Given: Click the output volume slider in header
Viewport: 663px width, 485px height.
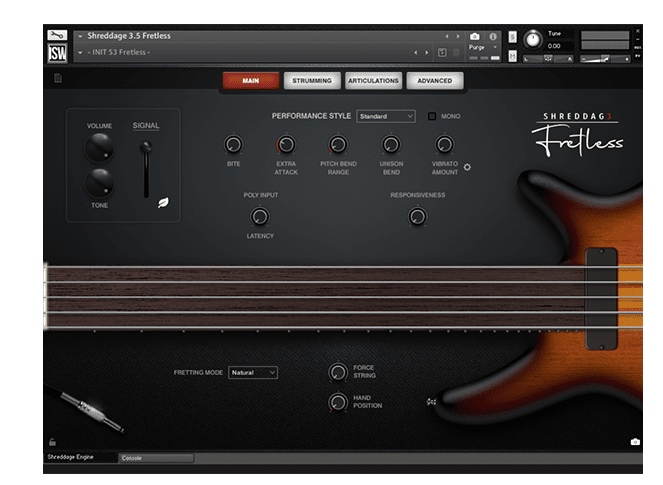Looking at the screenshot, I should [605, 59].
